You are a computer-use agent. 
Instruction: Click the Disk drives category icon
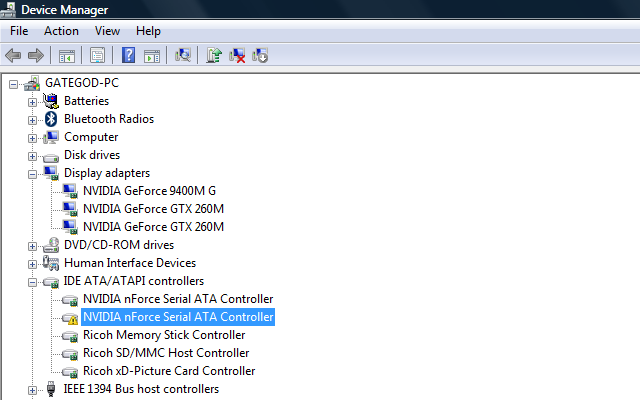(51, 157)
